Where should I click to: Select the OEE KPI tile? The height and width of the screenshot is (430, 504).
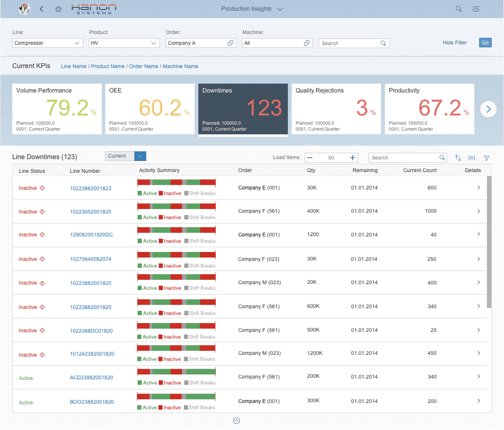click(x=149, y=109)
